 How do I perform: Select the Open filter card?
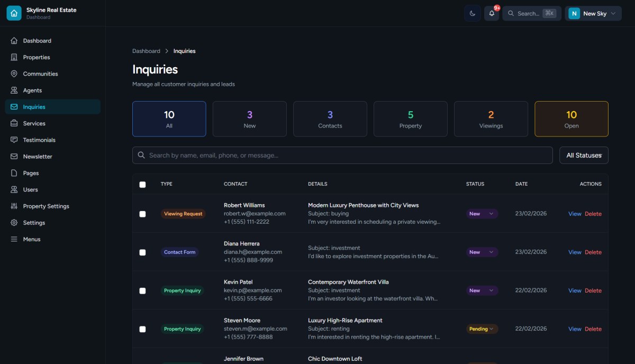[571, 119]
